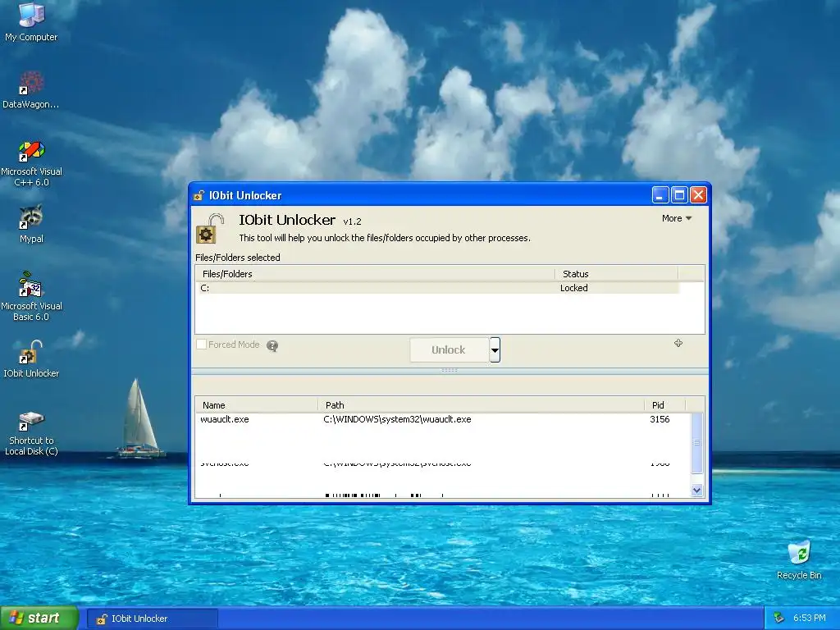Select the DataWagon desktop shortcut
This screenshot has height=630, width=840.
point(31,89)
